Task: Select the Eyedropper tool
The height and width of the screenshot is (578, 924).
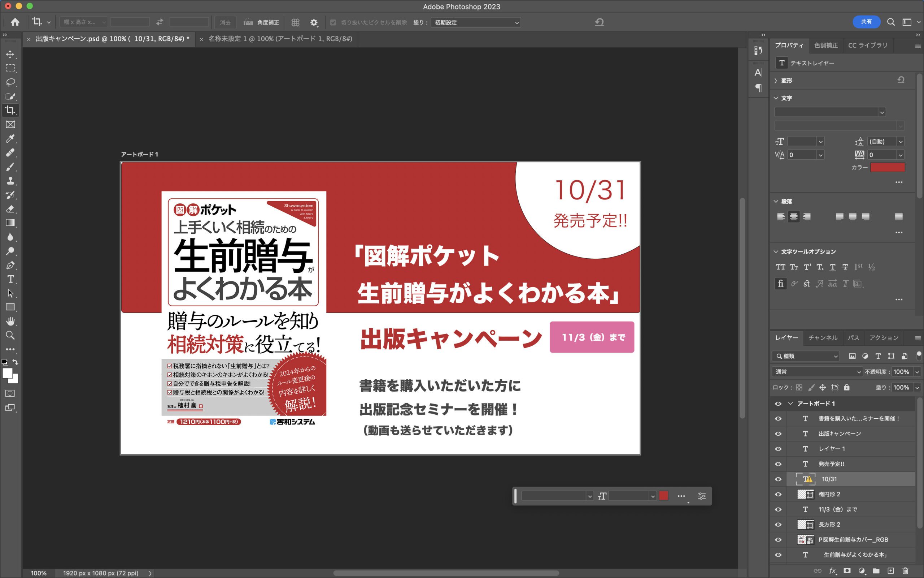Action: coord(10,138)
